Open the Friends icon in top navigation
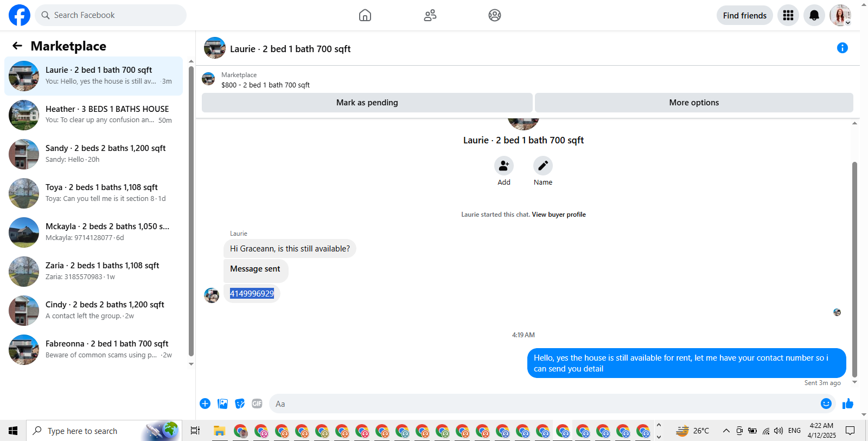This screenshot has height=441, width=868. click(x=430, y=15)
